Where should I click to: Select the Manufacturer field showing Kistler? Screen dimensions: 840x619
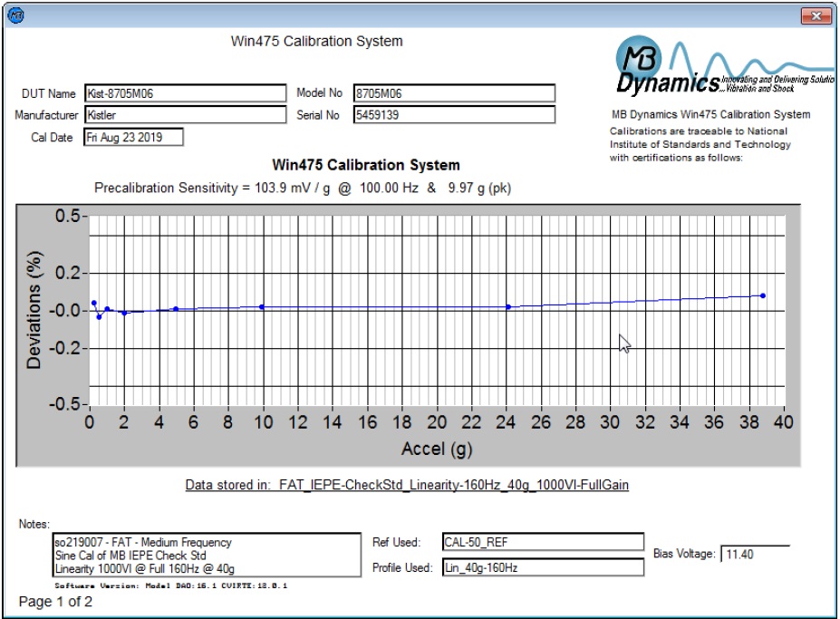click(x=185, y=115)
